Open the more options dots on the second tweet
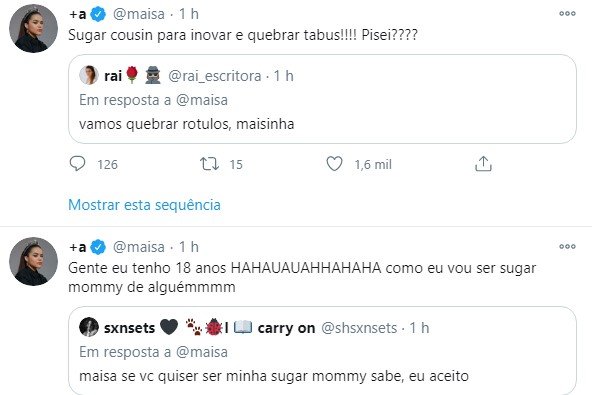The image size is (592, 395). click(x=567, y=247)
